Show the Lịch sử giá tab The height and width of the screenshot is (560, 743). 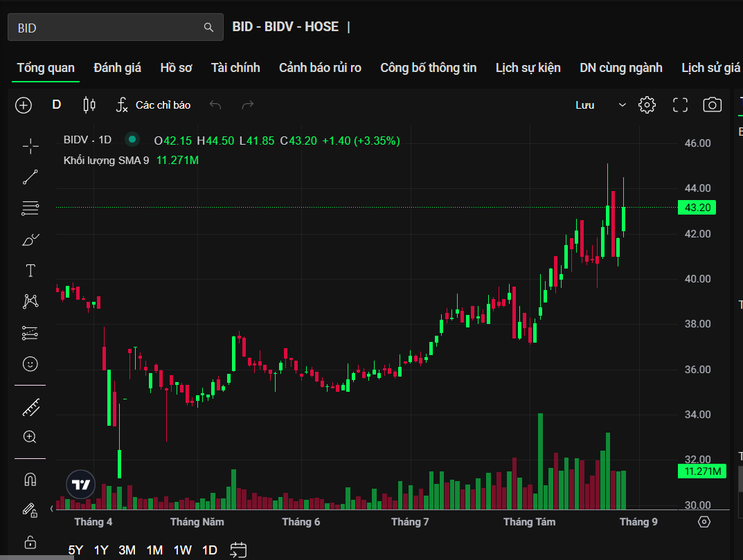pyautogui.click(x=710, y=68)
